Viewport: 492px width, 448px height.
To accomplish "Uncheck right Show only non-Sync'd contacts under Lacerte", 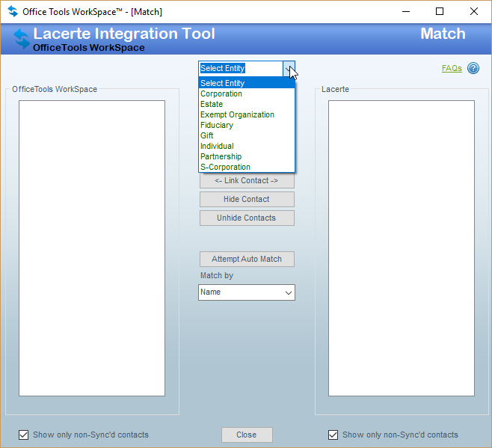I will [x=333, y=435].
